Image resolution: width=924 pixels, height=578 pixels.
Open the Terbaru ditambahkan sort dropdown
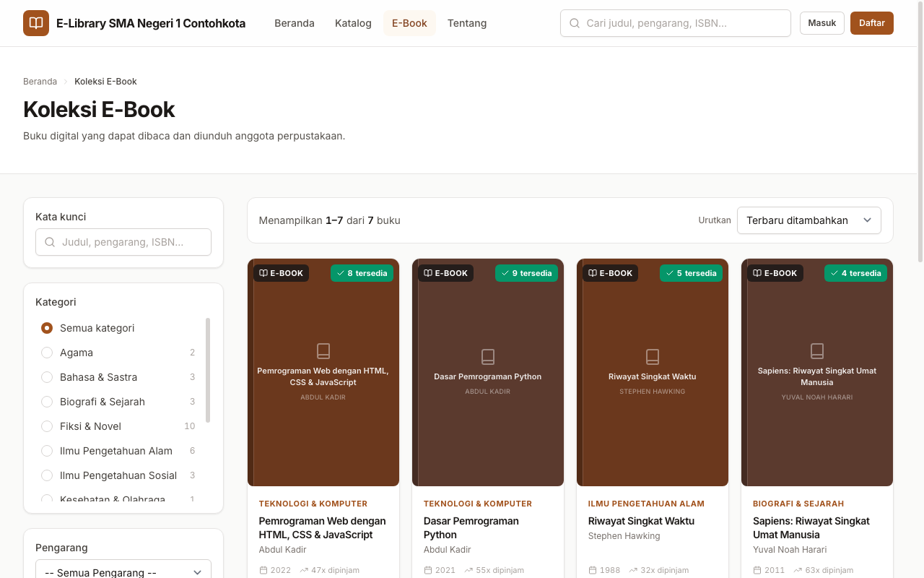click(x=809, y=220)
